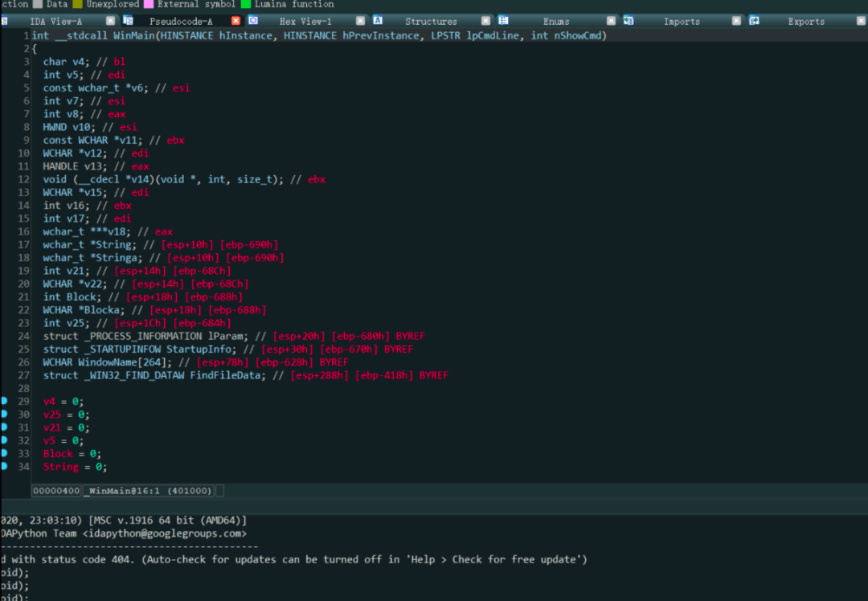Toggle breakpoint dot on line 34
This screenshot has height=601, width=868.
click(5, 466)
